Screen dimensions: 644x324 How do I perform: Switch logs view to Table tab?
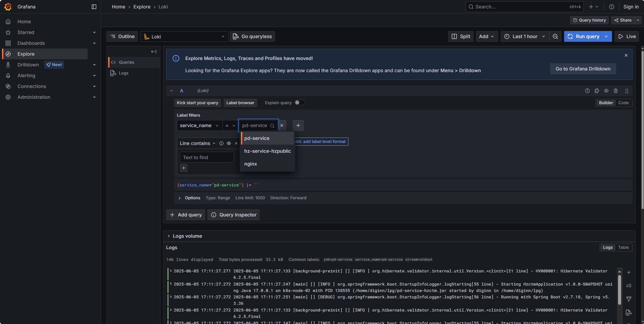pyautogui.click(x=623, y=247)
